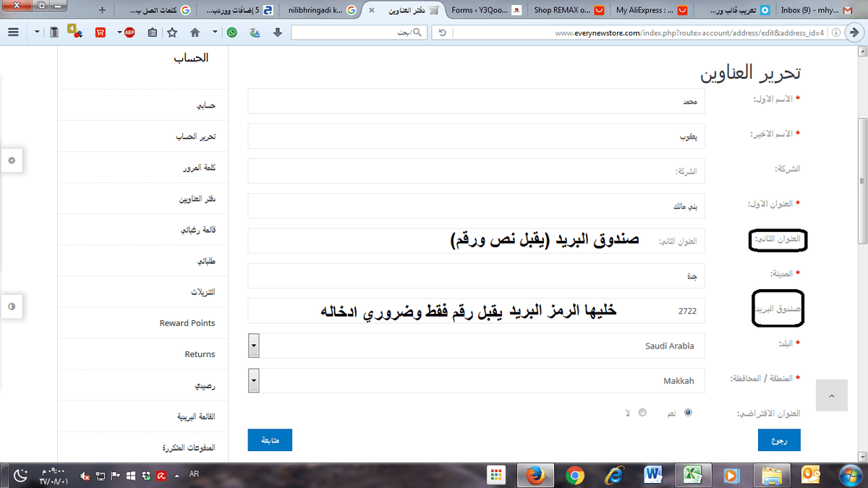The height and width of the screenshot is (488, 868).
Task: Open the Firefox hamburger menu
Action: click(13, 33)
